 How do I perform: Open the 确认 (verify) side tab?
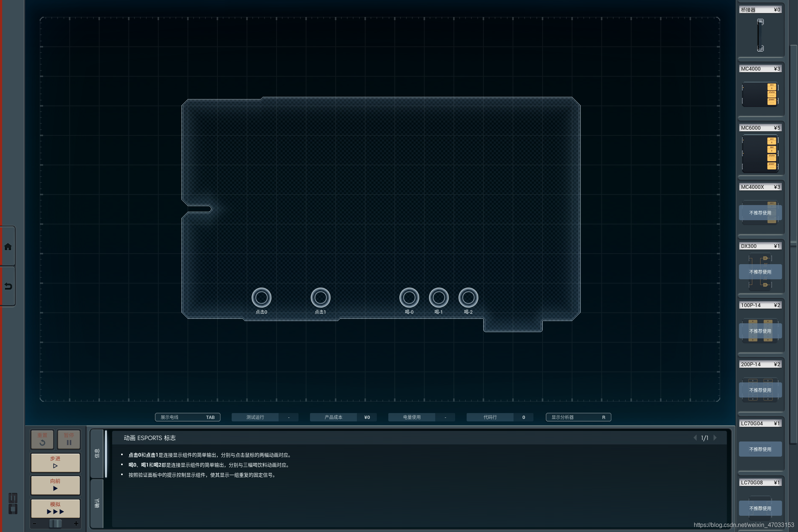pos(97,503)
